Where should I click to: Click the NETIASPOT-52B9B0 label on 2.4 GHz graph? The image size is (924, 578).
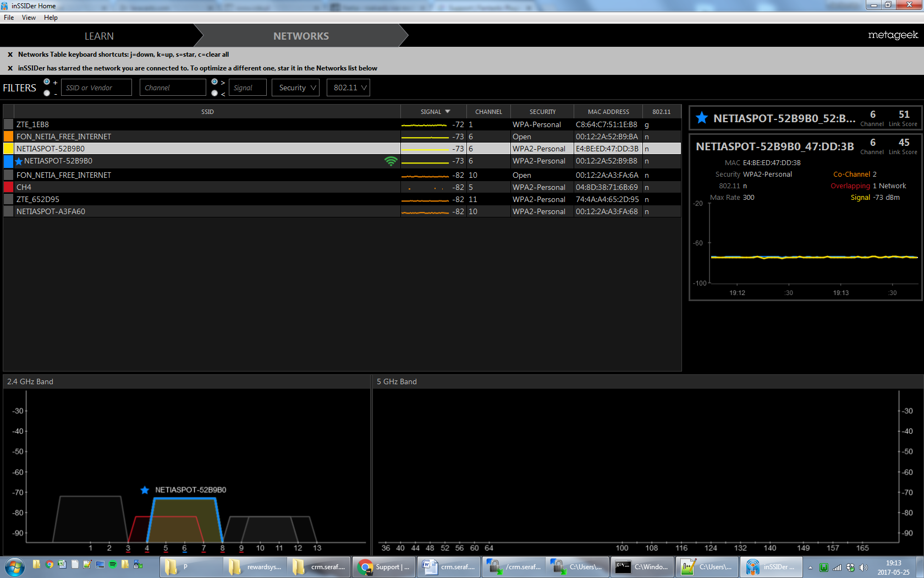click(190, 490)
